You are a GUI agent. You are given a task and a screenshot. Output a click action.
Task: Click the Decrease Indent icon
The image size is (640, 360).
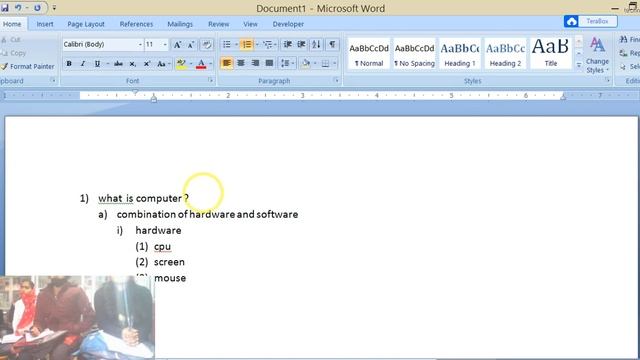[287, 44]
